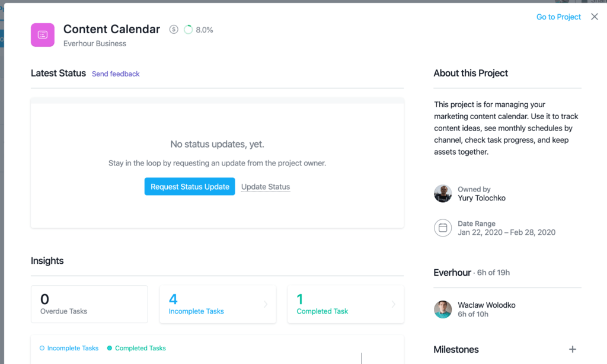607x364 pixels.
Task: Expand the Incomplete Tasks card chevron
Action: click(x=265, y=304)
